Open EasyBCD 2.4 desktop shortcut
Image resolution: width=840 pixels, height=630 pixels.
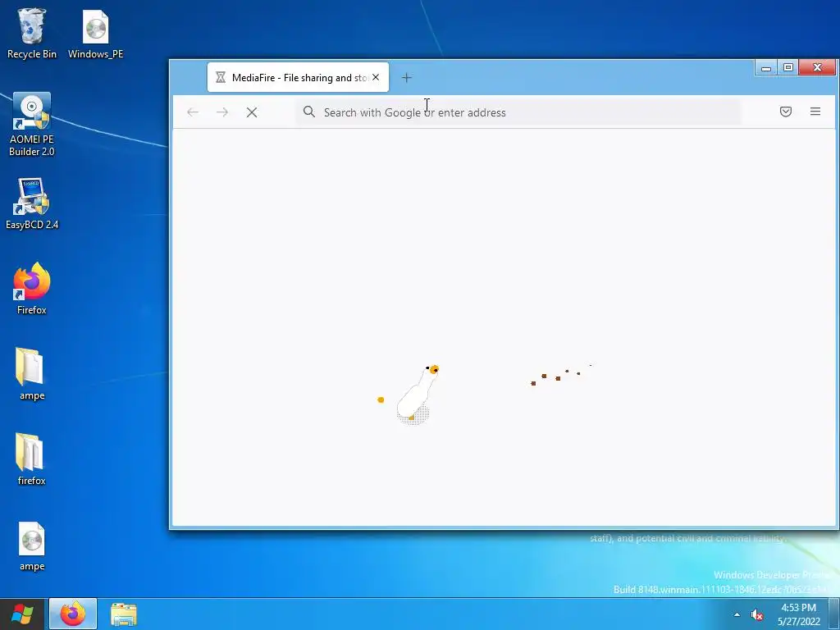(32, 203)
